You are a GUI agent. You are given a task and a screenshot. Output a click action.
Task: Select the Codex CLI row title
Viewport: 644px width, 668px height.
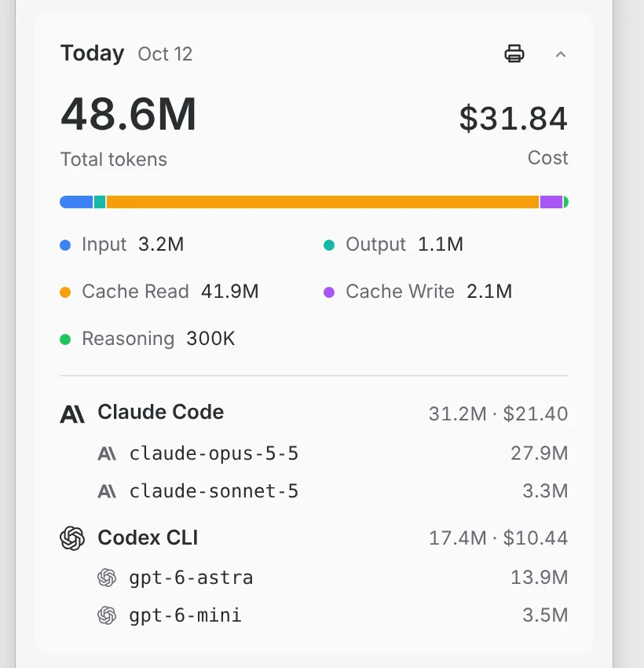[148, 538]
